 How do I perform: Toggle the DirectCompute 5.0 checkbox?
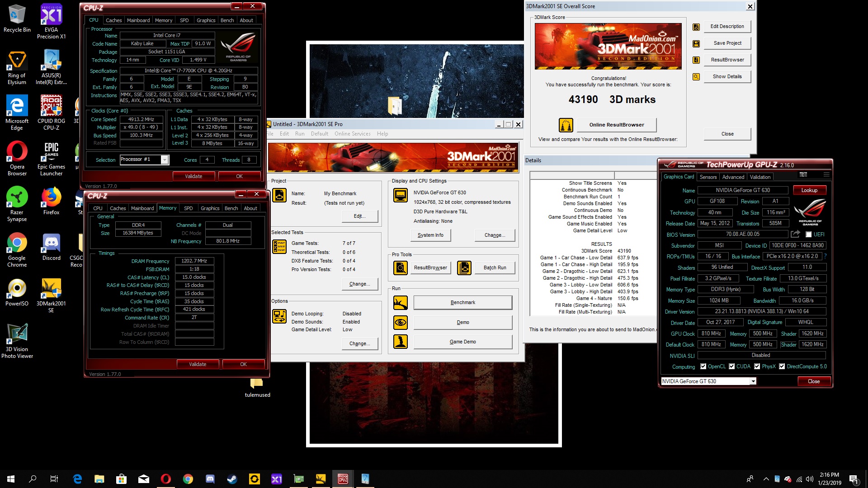(782, 366)
